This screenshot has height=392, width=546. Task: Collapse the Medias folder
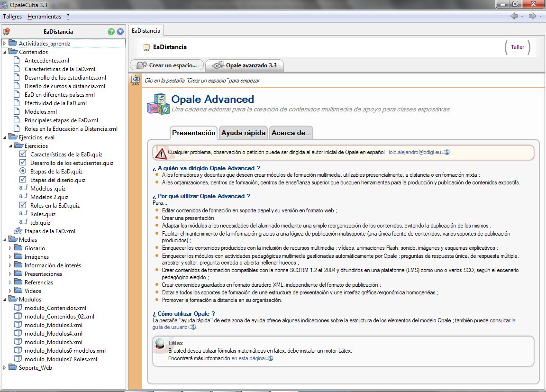click(x=5, y=239)
